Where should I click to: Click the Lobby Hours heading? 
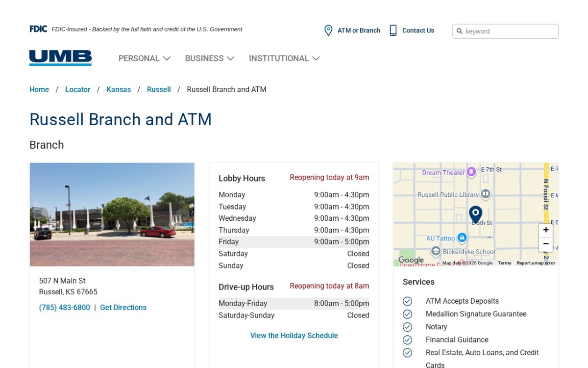pos(242,179)
